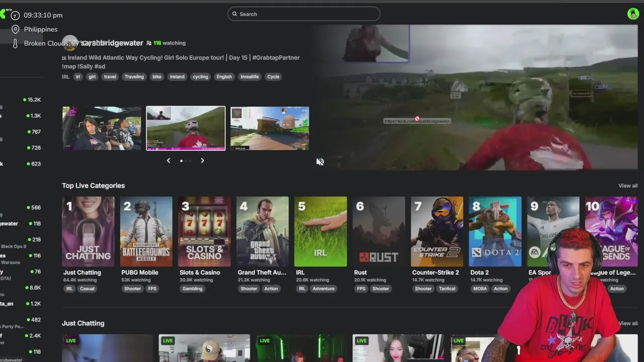Click the Casual tag under Just Chatting
Viewport: 644px width, 362px height.
[x=87, y=289]
